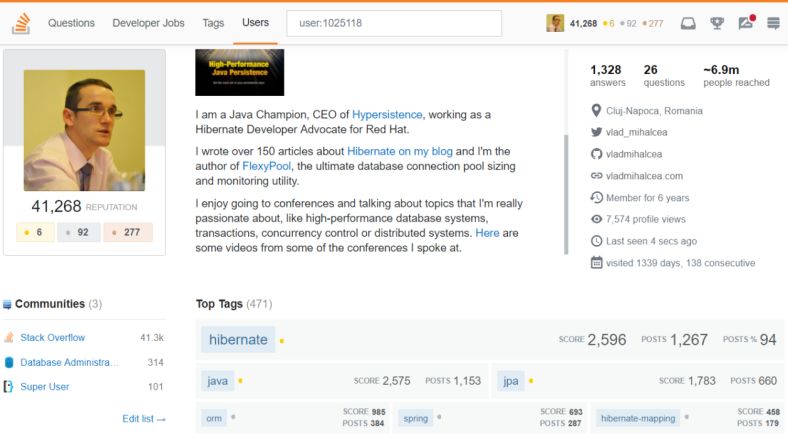788x438 pixels.
Task: Click the Edit list link
Action: [144, 419]
